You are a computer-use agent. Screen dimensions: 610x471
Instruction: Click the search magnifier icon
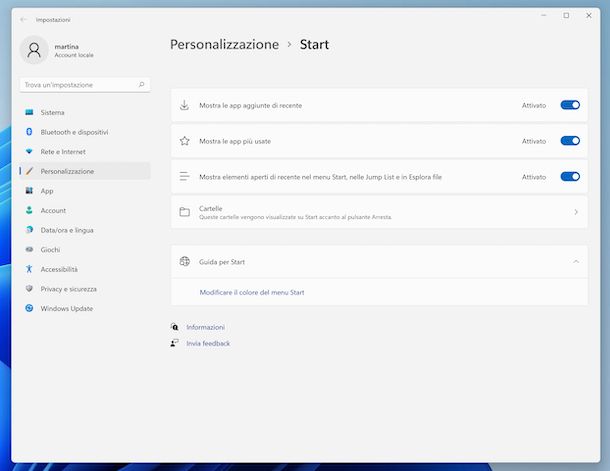click(142, 84)
